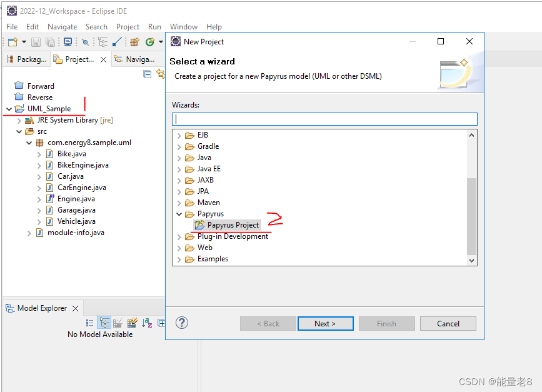
Task: Toggle the Skip All Breakpoints icon
Action: coord(85,42)
